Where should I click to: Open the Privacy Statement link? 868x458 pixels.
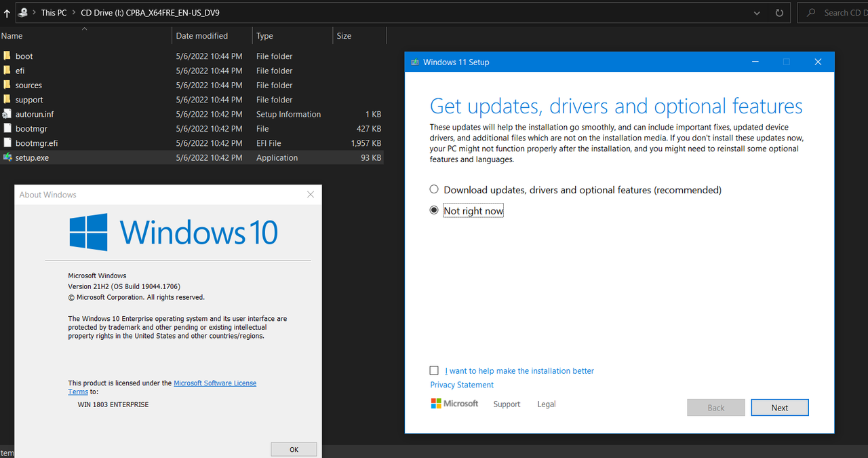pyautogui.click(x=462, y=385)
